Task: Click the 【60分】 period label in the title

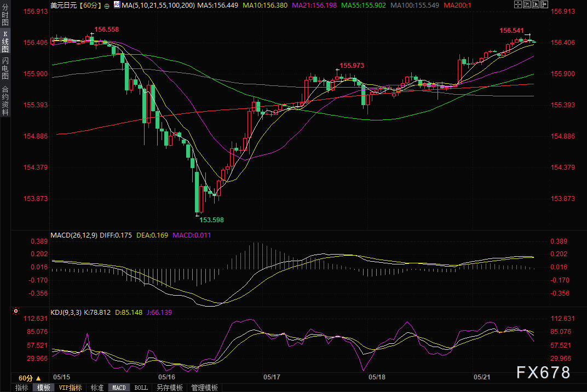Action: (x=90, y=5)
